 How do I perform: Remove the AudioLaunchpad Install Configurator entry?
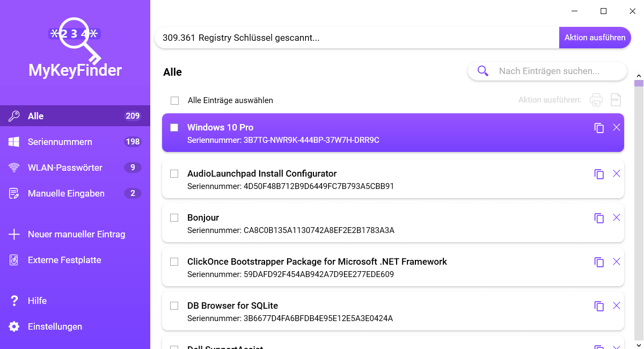tap(617, 173)
